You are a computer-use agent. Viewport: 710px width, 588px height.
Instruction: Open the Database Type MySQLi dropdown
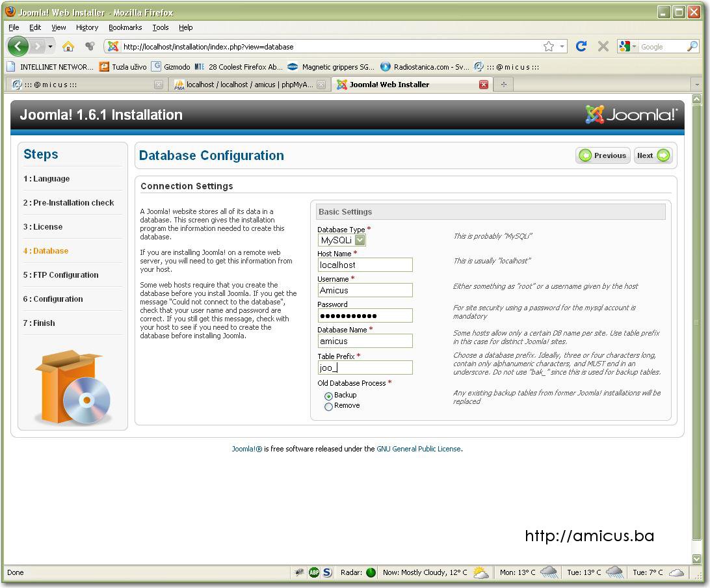tap(342, 240)
